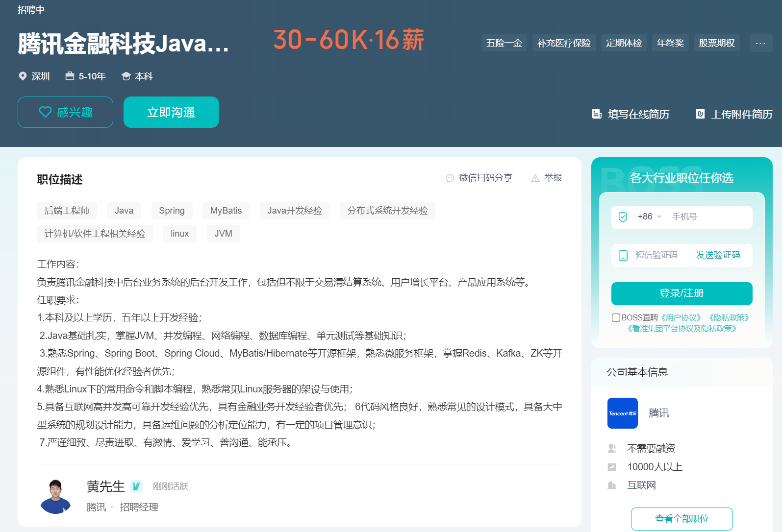Image resolution: width=782 pixels, height=532 pixels.
Task: Click the JVM skill tag
Action: coord(223,234)
